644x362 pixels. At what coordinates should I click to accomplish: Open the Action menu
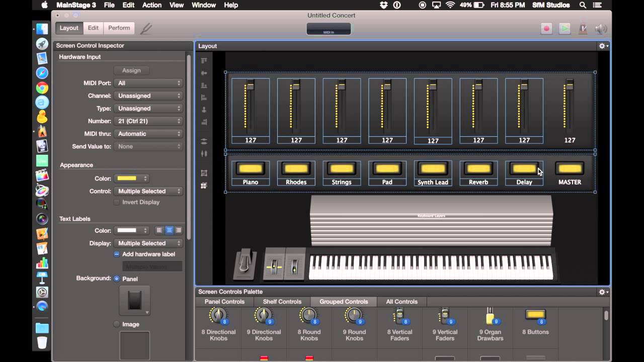[151, 5]
